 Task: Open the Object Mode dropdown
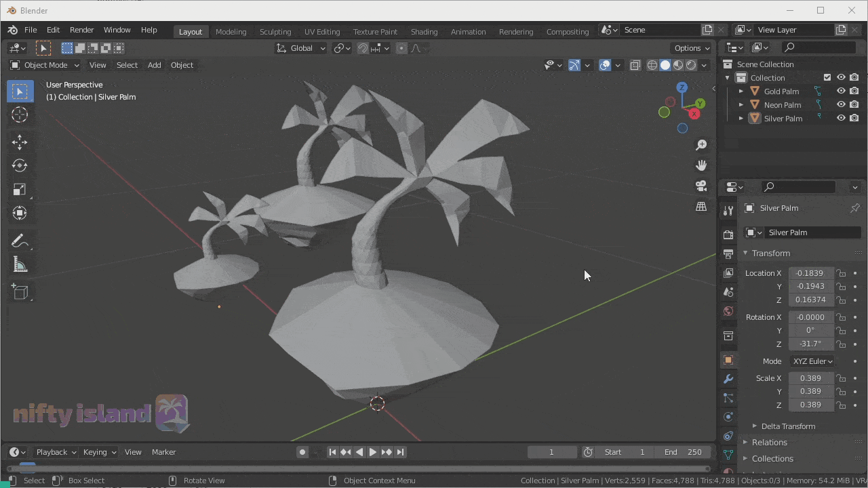(x=45, y=65)
